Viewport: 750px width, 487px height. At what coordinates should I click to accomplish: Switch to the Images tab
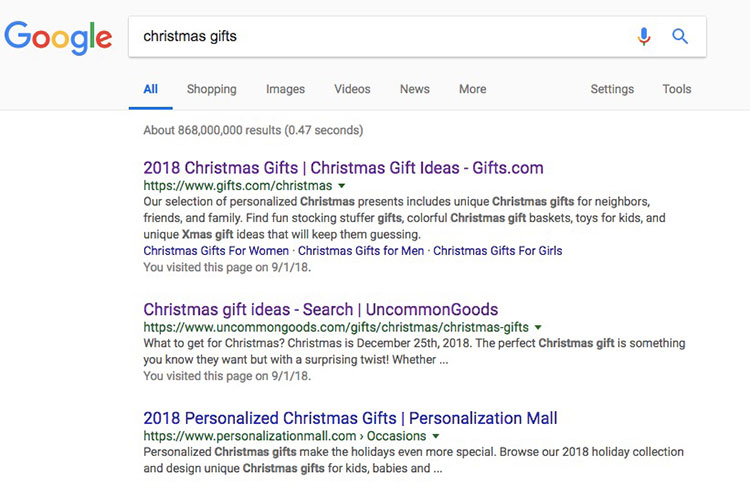pos(285,89)
